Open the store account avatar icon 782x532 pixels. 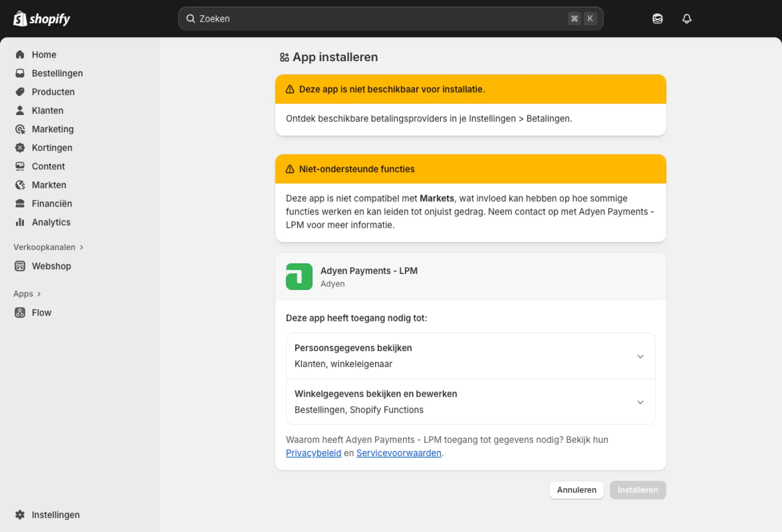click(x=657, y=19)
